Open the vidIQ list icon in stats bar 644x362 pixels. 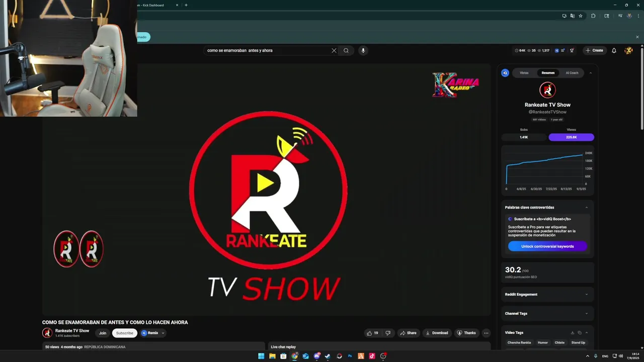tap(563, 50)
